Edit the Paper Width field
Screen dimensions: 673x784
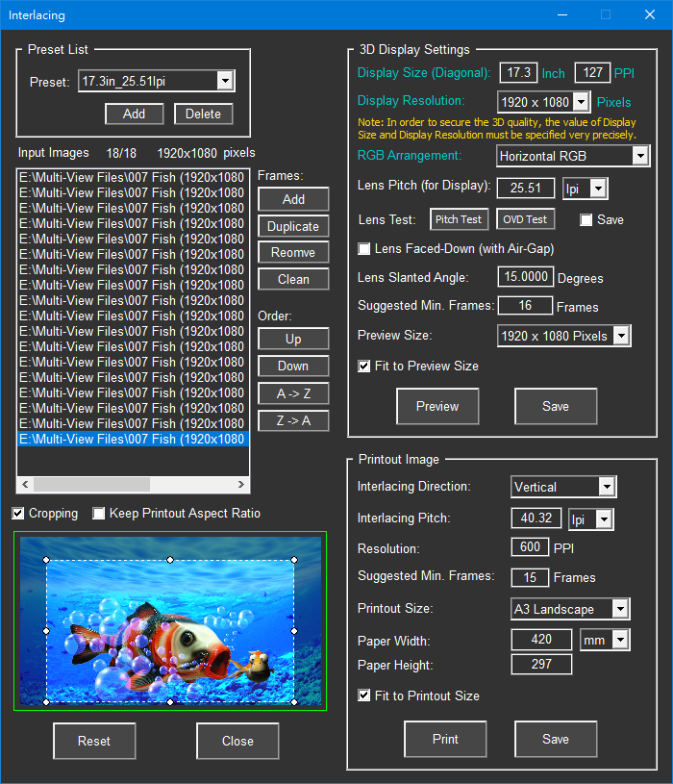[541, 640]
